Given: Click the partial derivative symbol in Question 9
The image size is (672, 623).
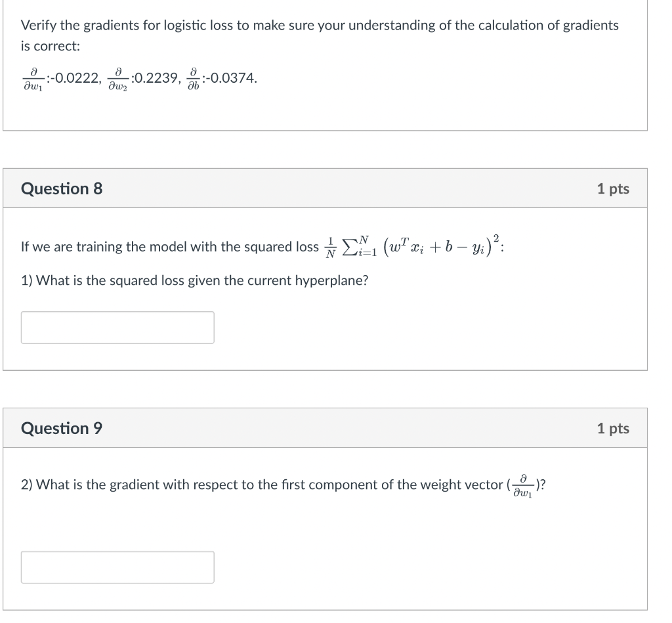Looking at the screenshot, I should [522, 485].
